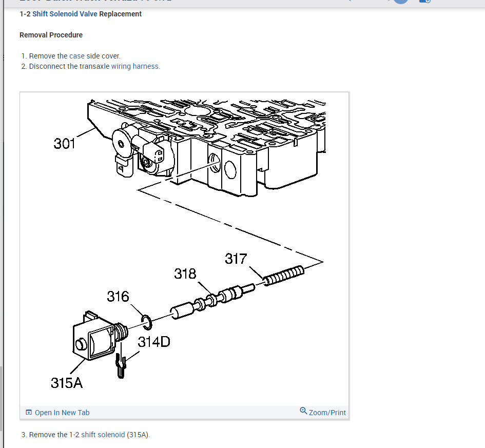Click the coil spring drawing in the diagram
The image size is (485, 448).
[284, 276]
